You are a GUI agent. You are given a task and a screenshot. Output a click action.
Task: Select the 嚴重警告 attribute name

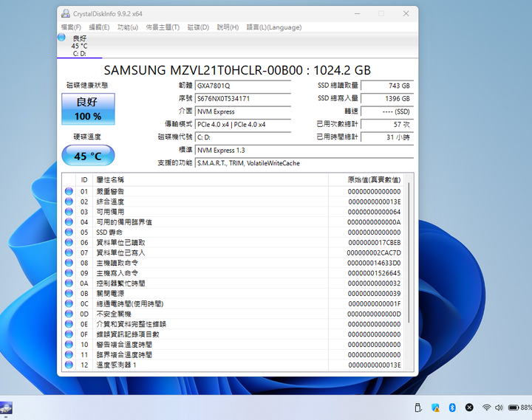(110, 191)
